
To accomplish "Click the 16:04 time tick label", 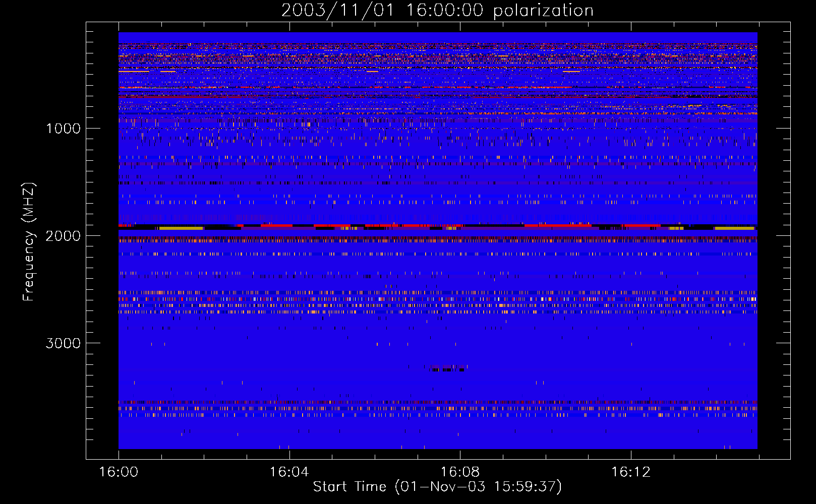I will [x=289, y=472].
